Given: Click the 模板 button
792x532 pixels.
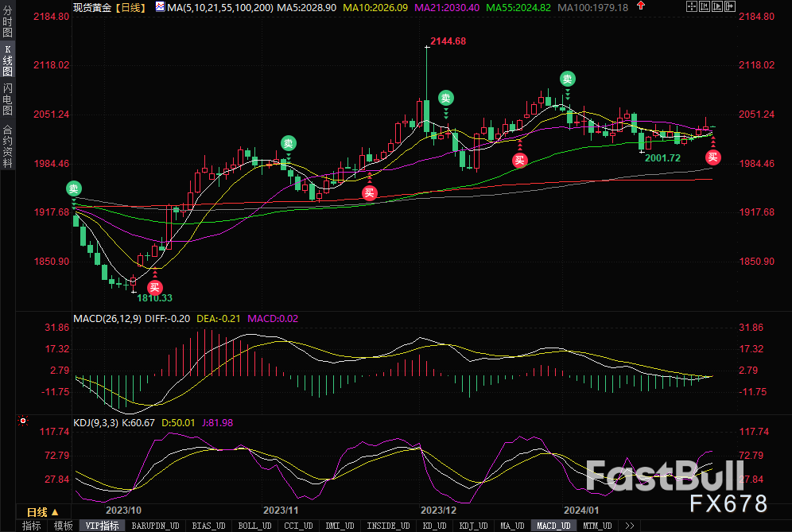Looking at the screenshot, I should (63, 526).
